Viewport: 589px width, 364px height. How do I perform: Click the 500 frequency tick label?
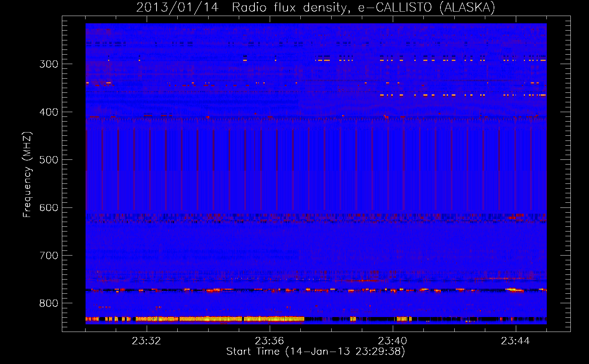pos(49,160)
